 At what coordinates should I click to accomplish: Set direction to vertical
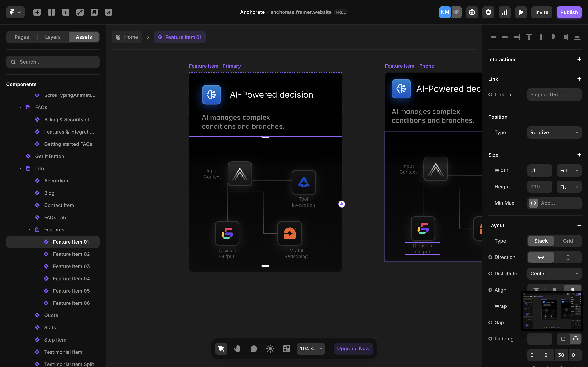pyautogui.click(x=568, y=257)
